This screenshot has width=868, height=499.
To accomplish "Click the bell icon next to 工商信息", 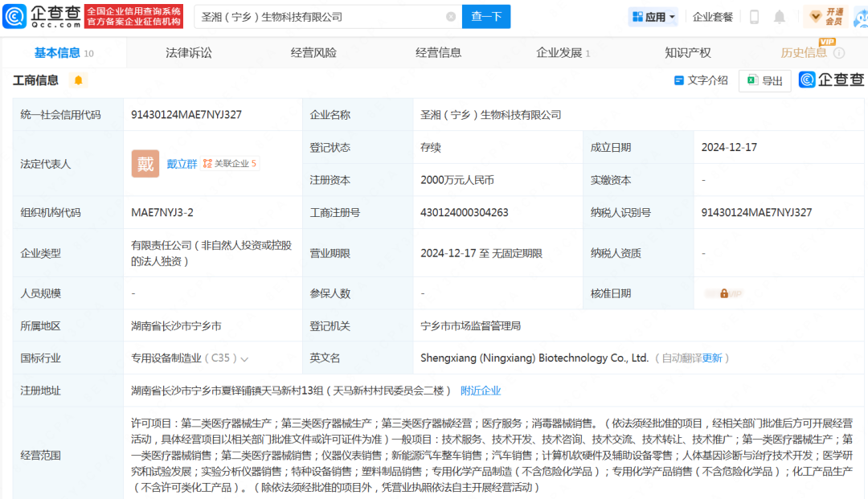I will (77, 80).
